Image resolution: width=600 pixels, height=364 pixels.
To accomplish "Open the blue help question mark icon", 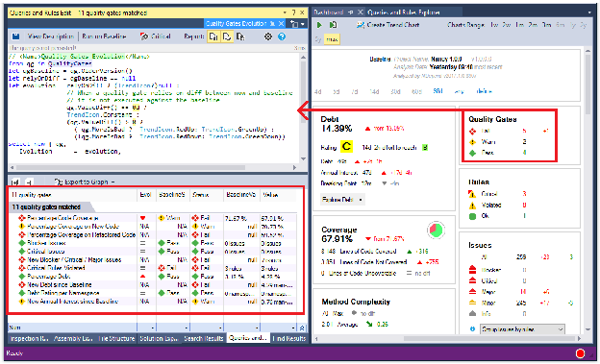I will [x=282, y=36].
